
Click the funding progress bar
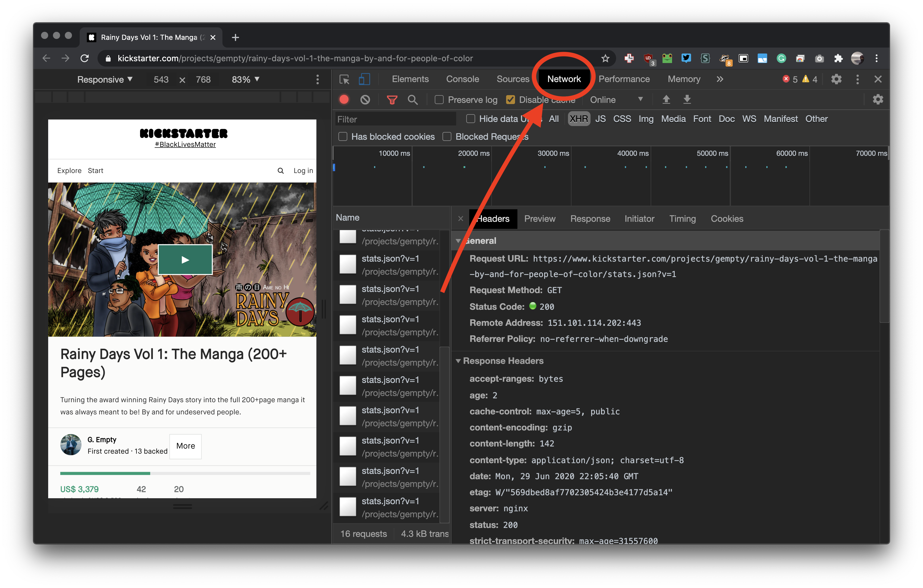click(x=185, y=473)
